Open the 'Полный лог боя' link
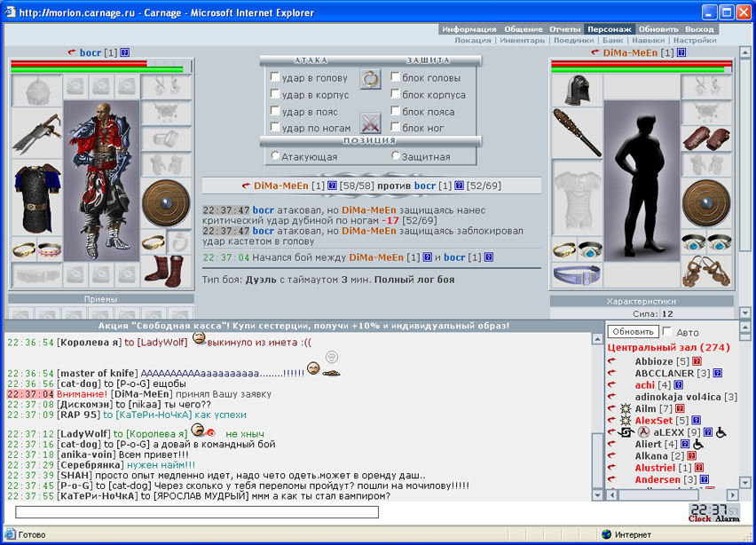The height and width of the screenshot is (545, 756). [414, 280]
